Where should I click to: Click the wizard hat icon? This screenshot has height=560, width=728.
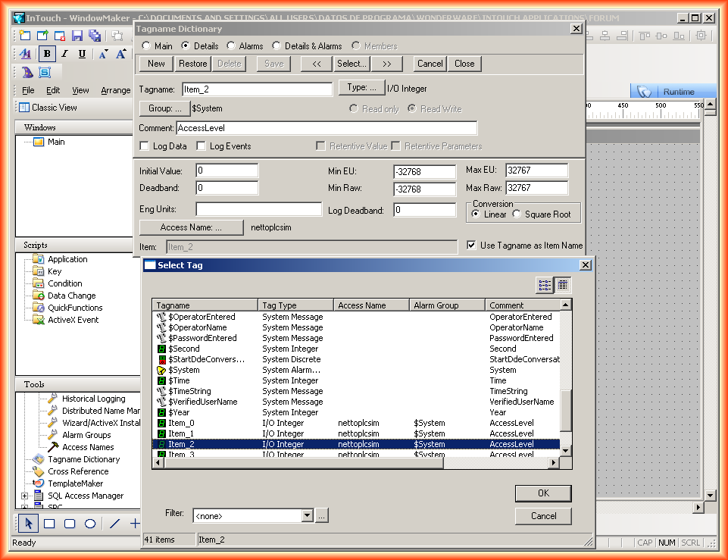click(27, 73)
